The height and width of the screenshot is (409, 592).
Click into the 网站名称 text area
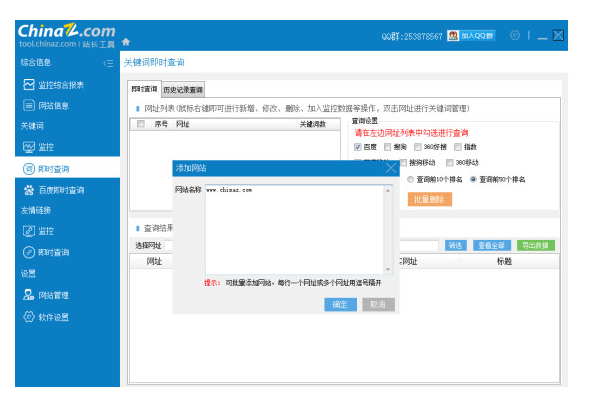(295, 230)
